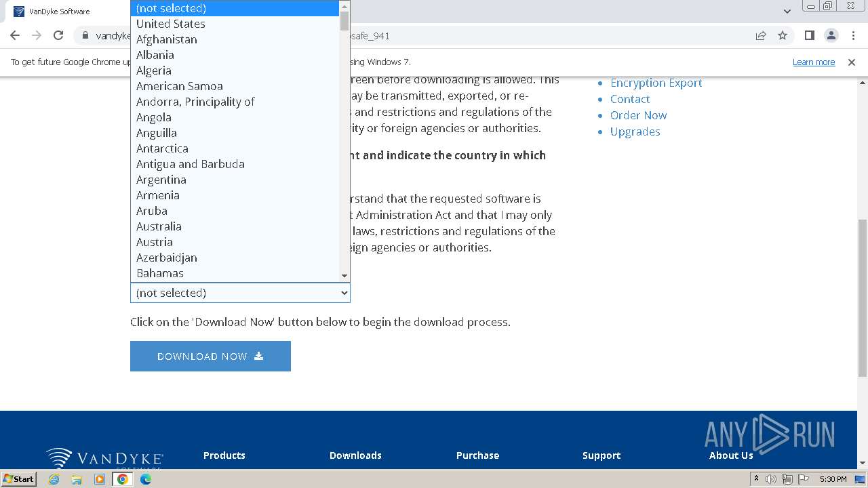The image size is (868, 488).
Task: Select United States from country list
Action: (235, 24)
